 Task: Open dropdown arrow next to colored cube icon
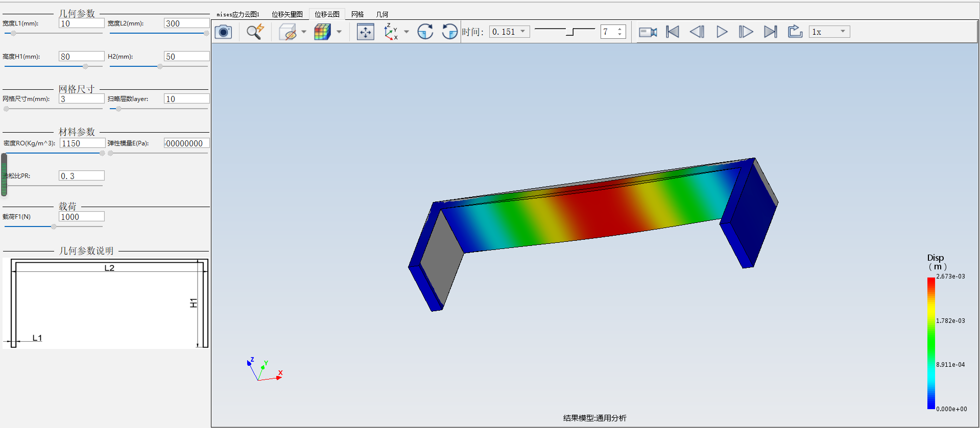click(339, 32)
